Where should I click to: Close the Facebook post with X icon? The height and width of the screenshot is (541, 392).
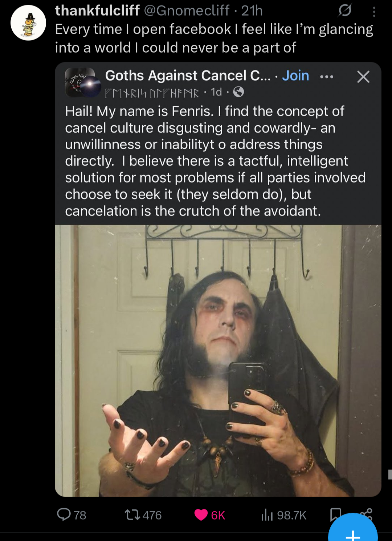(363, 77)
